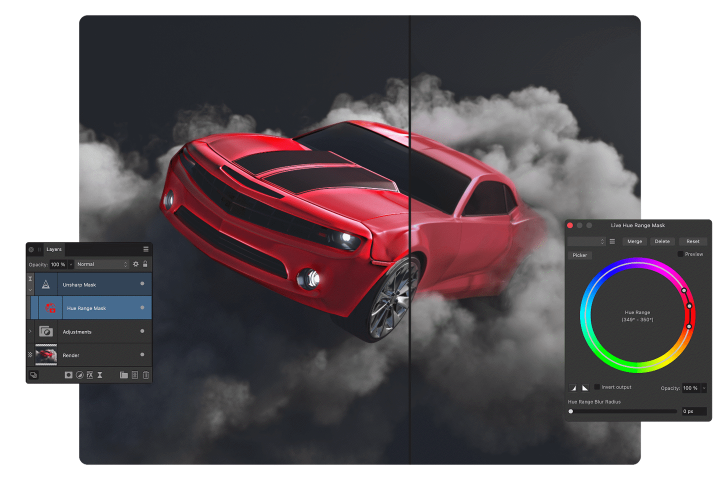Click the Merge button
The width and height of the screenshot is (720, 480).
(x=635, y=241)
